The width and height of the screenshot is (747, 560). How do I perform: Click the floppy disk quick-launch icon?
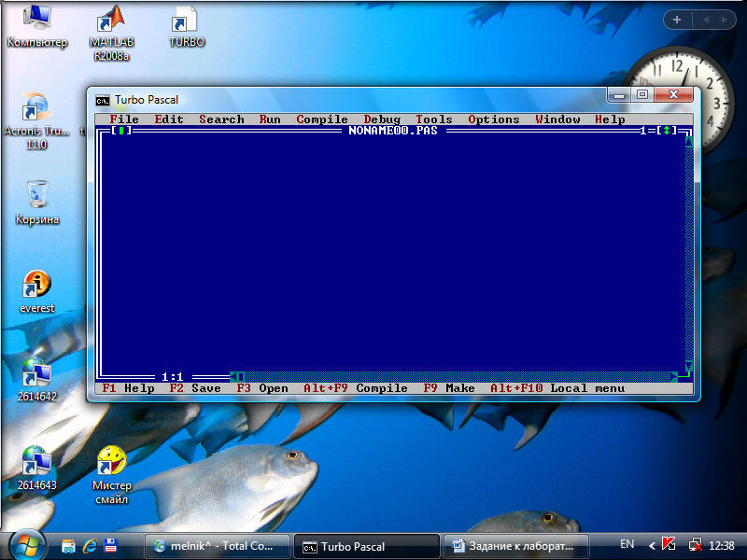pos(110,546)
